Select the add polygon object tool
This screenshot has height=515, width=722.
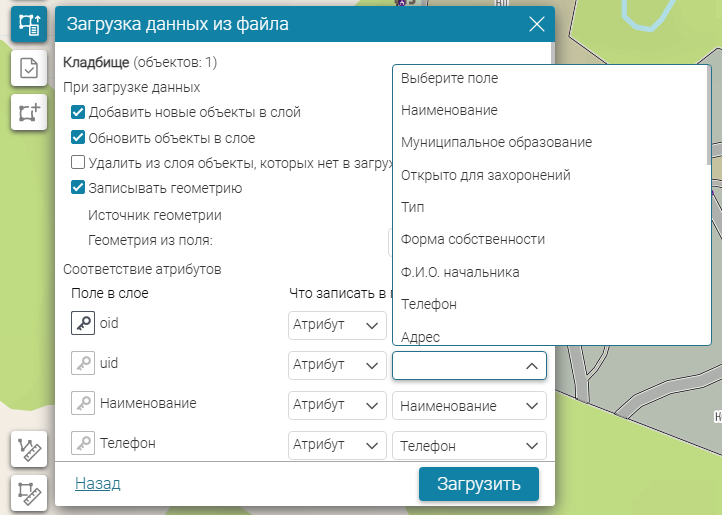(29, 112)
